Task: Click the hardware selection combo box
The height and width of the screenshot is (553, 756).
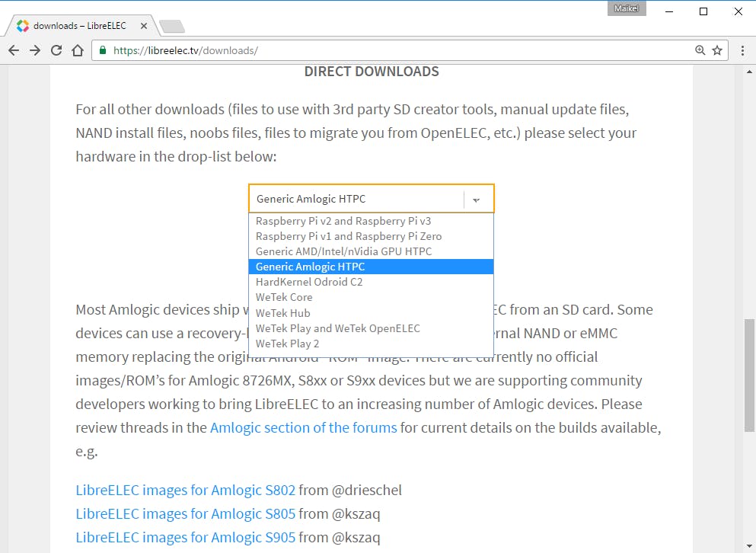Action: 372,198
